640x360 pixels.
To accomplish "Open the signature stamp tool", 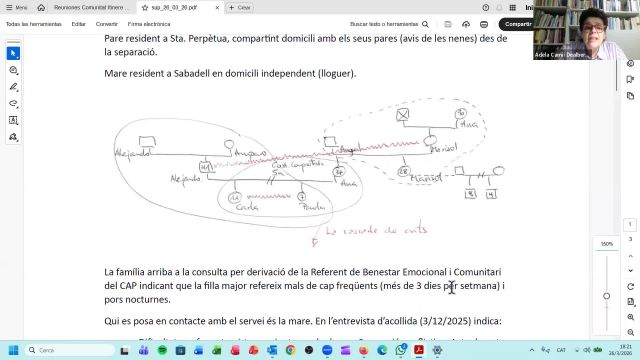I will coord(13,137).
